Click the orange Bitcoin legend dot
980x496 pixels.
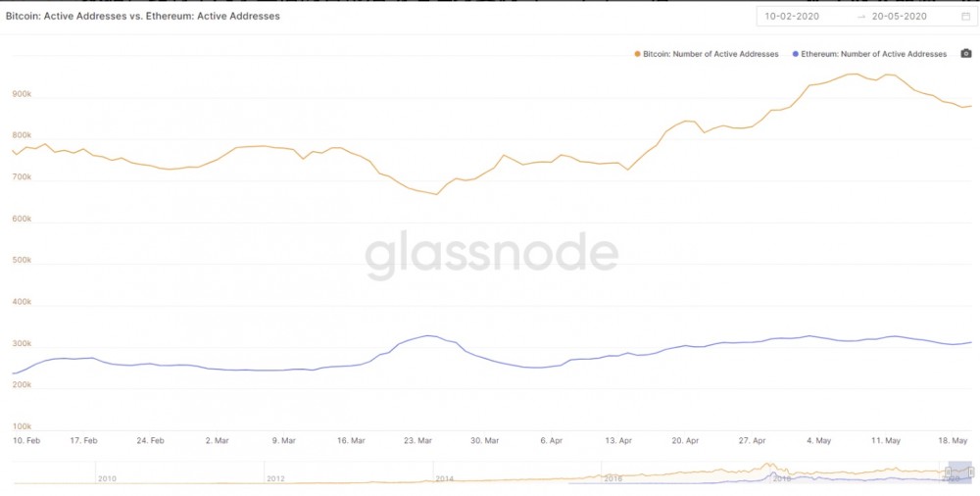coord(638,54)
